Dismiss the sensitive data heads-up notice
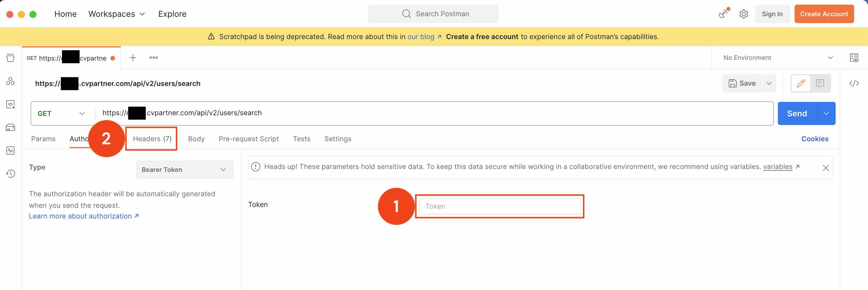This screenshot has height=290, width=868. point(826,168)
